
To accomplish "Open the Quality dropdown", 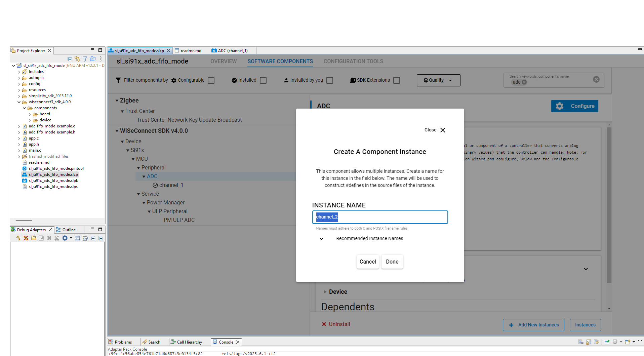I will point(438,80).
